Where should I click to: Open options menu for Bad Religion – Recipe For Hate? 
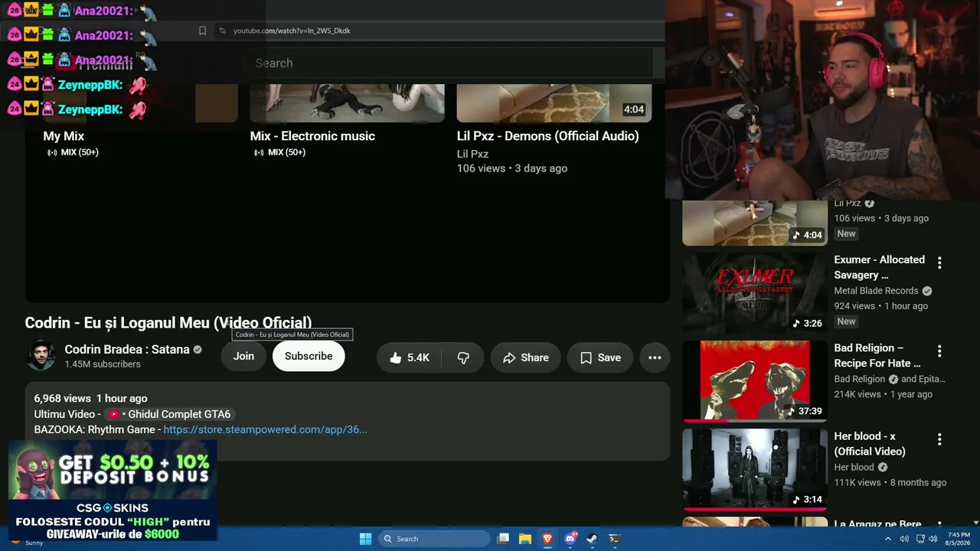tap(939, 350)
